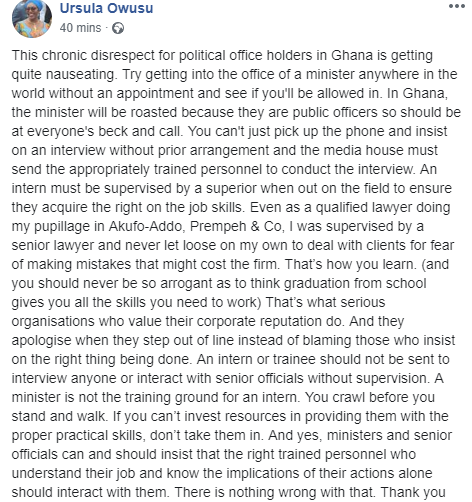
Task: Click the globe public audience icon
Action: [118, 28]
